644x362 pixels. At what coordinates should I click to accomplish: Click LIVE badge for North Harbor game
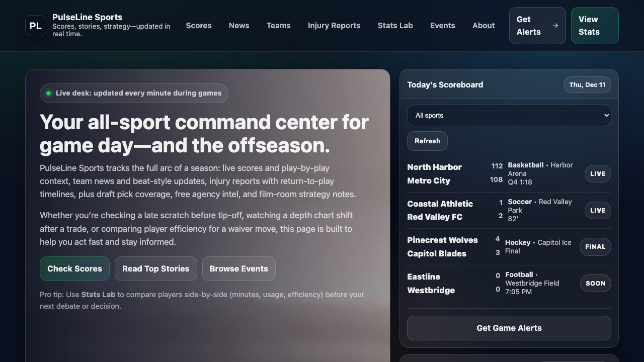coord(597,174)
